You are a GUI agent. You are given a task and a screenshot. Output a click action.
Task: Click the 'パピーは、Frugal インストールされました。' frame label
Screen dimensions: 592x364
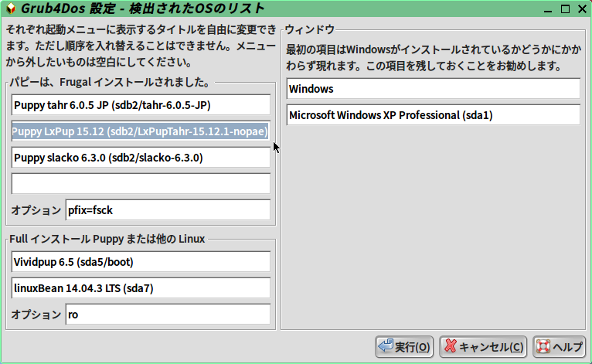click(110, 82)
